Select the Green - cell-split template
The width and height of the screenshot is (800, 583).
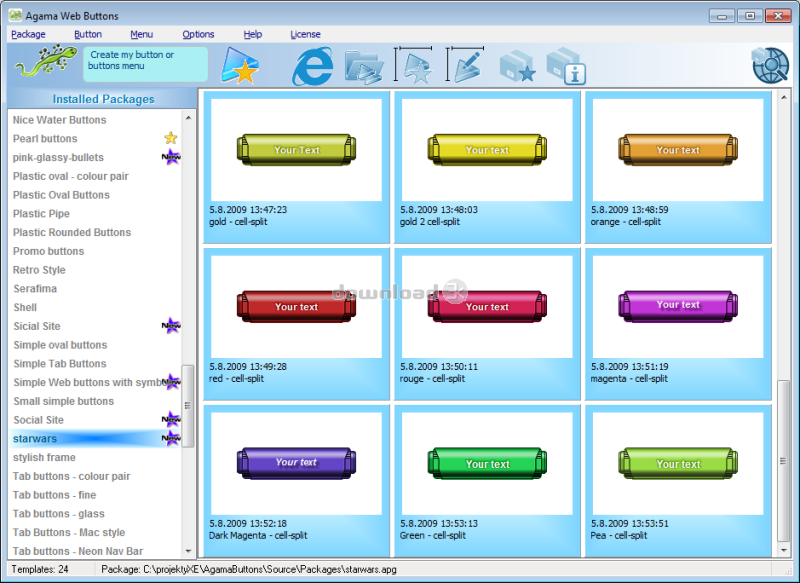pyautogui.click(x=487, y=480)
